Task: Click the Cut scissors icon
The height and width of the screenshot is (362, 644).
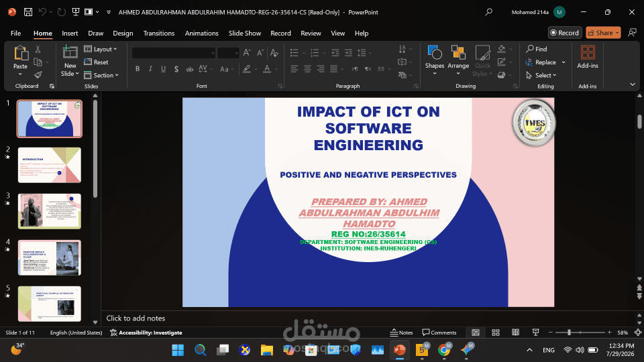Action: click(38, 49)
